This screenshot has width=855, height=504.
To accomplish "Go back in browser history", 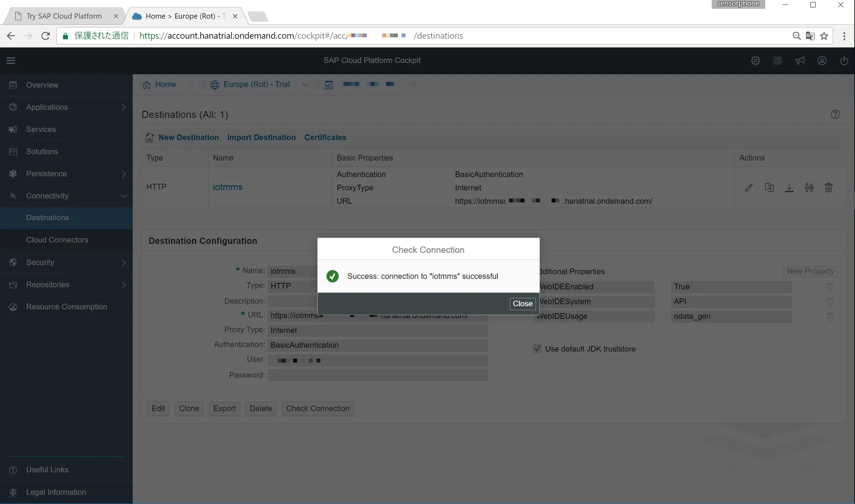I will [11, 36].
